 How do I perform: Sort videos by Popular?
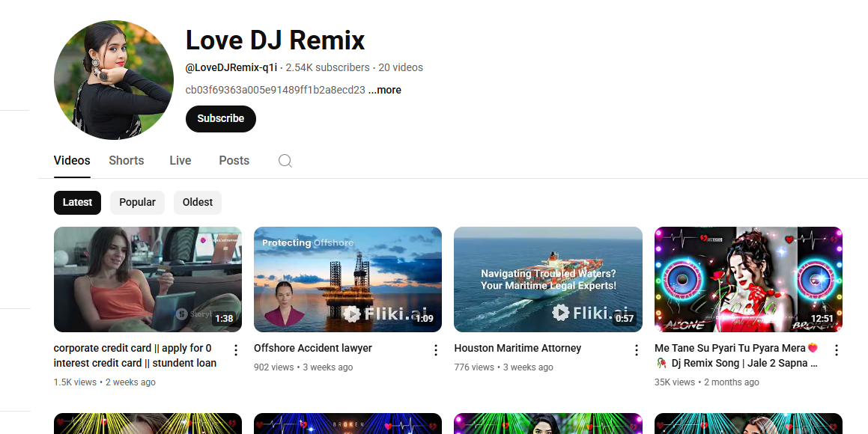(x=137, y=202)
